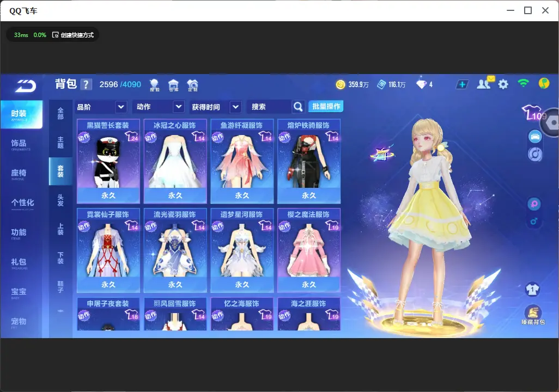Select the 翾风回雪服饰 outfit card
This screenshot has height=392, width=559.
tap(175, 314)
